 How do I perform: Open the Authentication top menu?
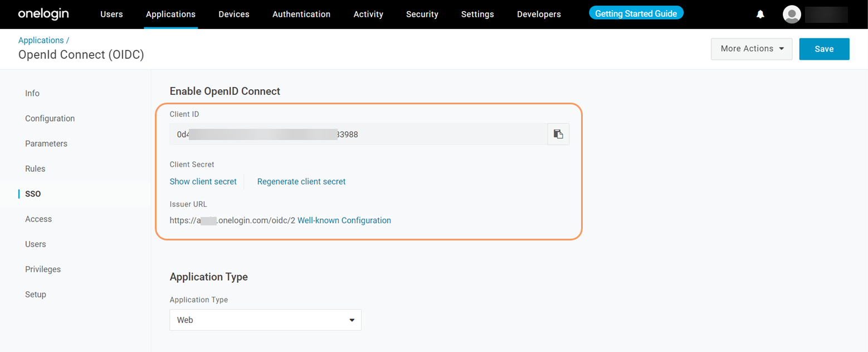pos(301,15)
